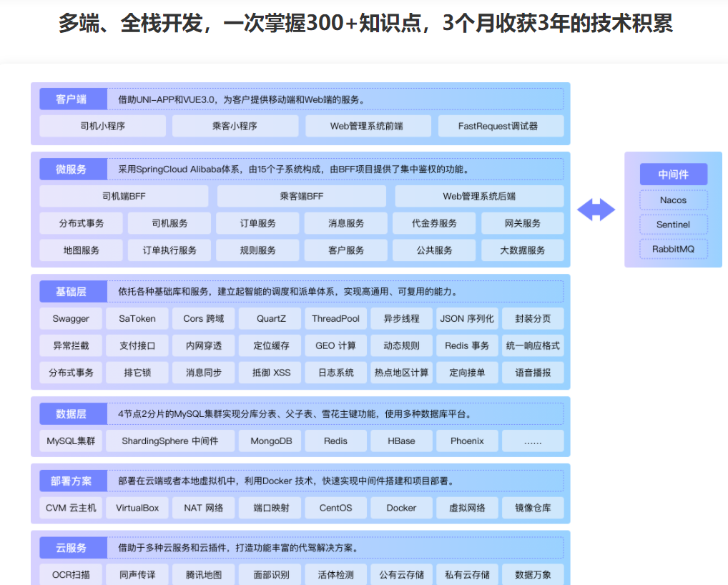Image resolution: width=728 pixels, height=585 pixels.
Task: Open the ShardingSphere 中间件 box
Action: click(169, 441)
